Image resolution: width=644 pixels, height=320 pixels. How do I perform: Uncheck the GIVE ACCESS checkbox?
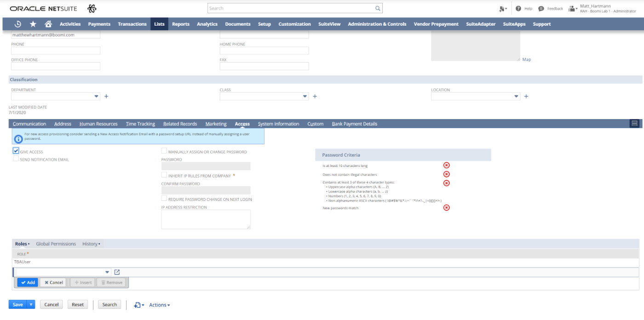pyautogui.click(x=15, y=151)
